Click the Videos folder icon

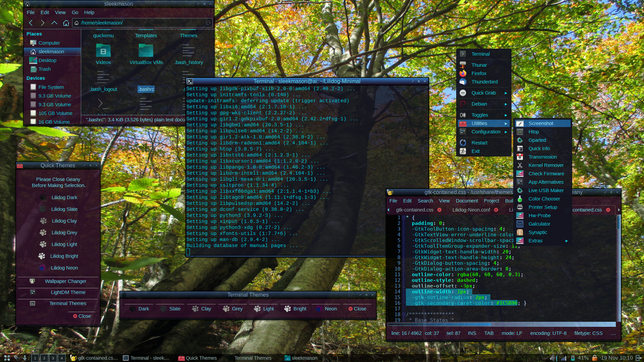[103, 50]
